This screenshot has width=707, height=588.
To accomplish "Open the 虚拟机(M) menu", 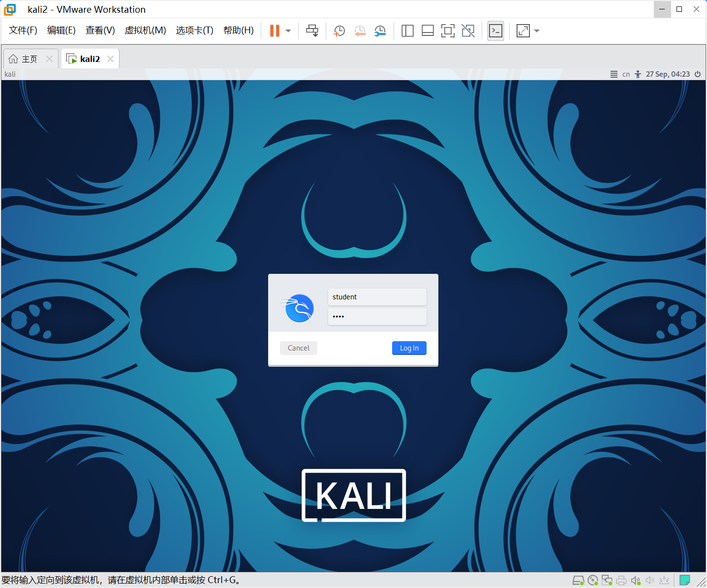I will click(x=145, y=30).
